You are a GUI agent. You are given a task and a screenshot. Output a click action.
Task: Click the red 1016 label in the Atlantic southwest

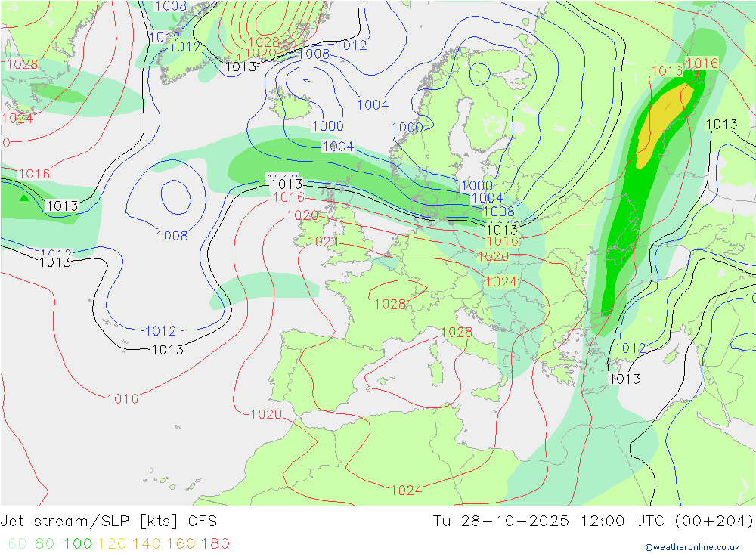122,399
